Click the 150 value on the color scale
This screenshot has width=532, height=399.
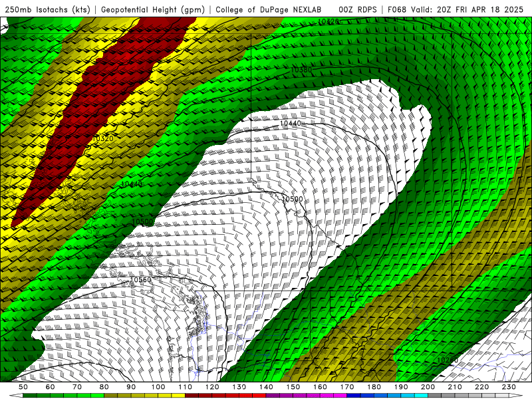coord(293,387)
